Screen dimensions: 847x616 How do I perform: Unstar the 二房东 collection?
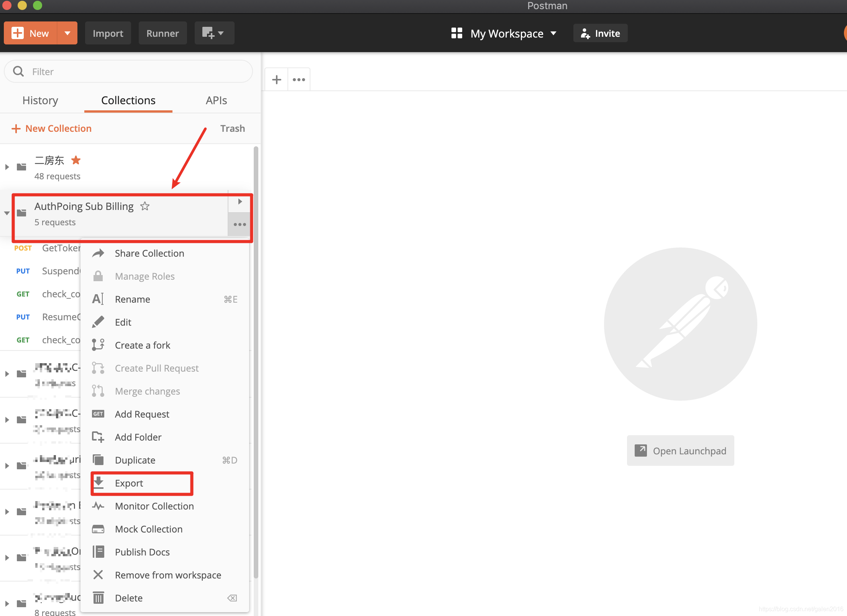pyautogui.click(x=76, y=160)
